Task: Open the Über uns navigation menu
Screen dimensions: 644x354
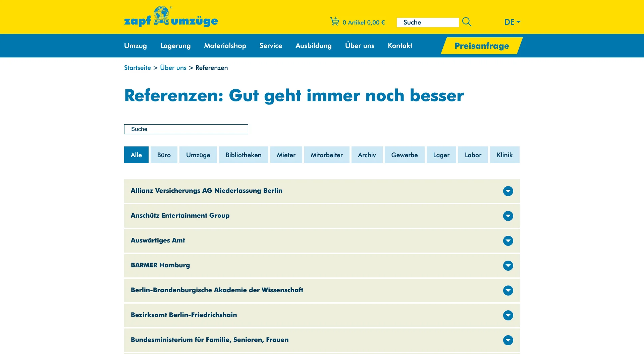Action: (360, 46)
